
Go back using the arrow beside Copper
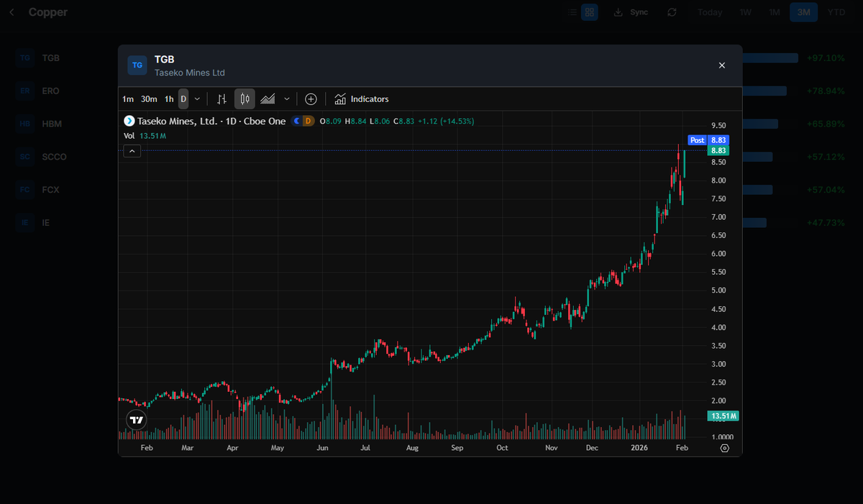pyautogui.click(x=12, y=12)
